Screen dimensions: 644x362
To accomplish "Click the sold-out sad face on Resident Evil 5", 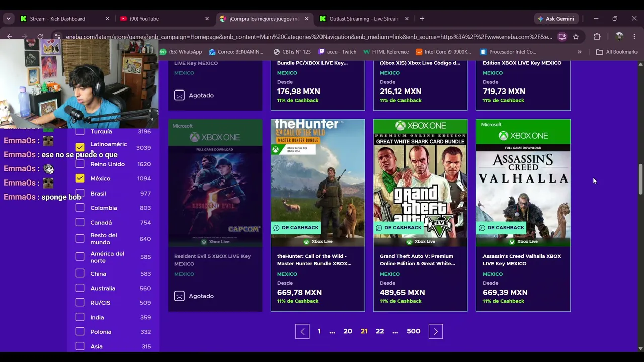I will click(179, 296).
